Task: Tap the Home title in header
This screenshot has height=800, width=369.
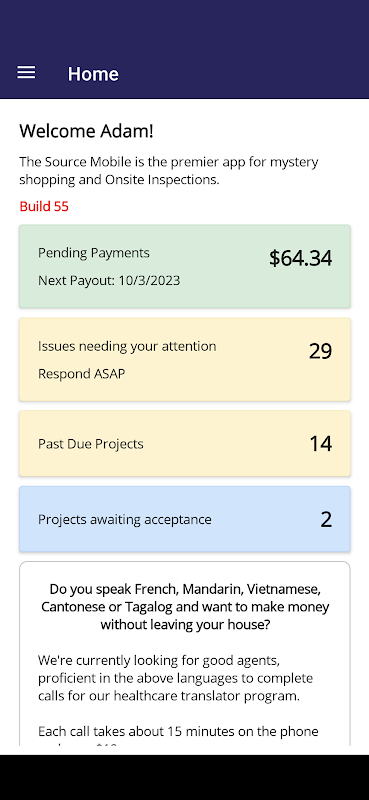Action: pos(93,74)
